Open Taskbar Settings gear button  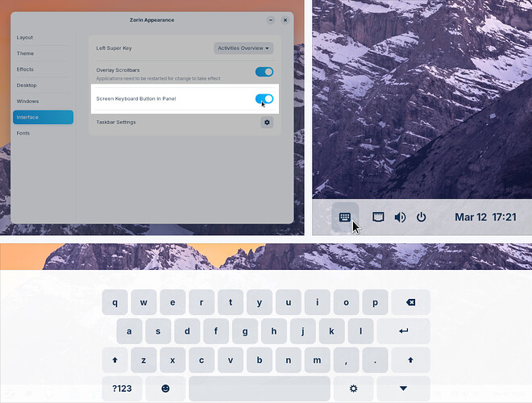coord(267,123)
